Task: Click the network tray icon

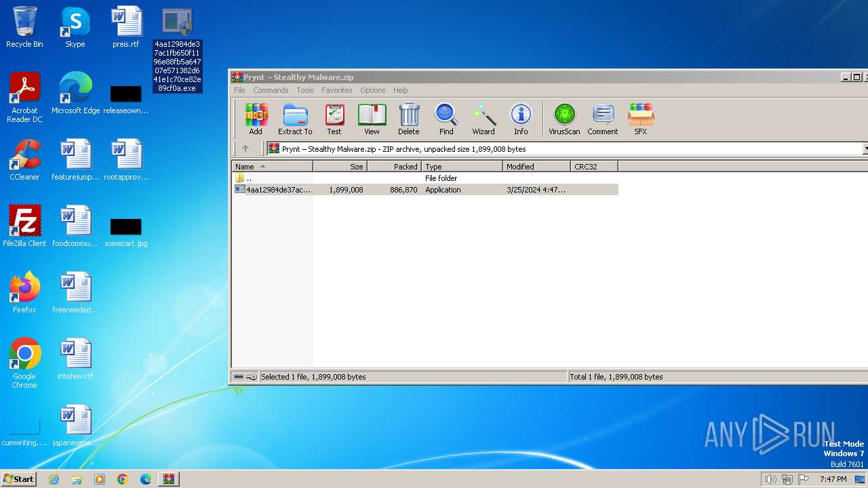Action: click(x=787, y=479)
